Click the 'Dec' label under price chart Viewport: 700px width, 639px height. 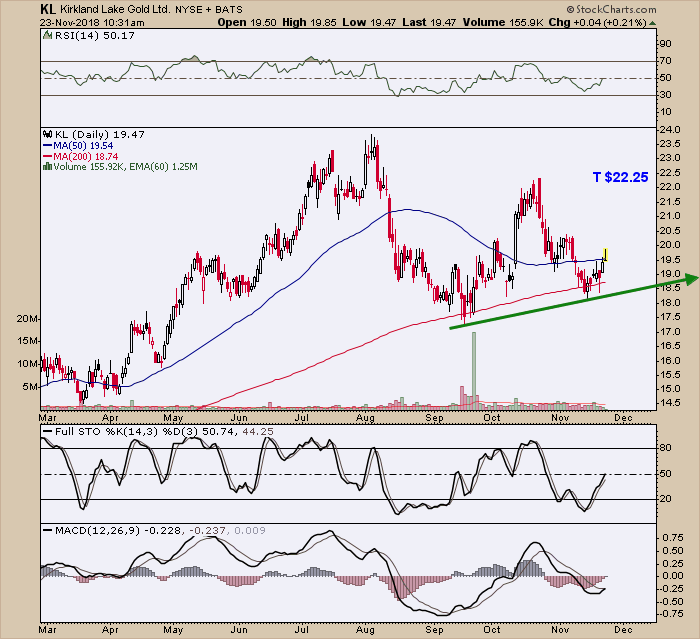point(624,418)
